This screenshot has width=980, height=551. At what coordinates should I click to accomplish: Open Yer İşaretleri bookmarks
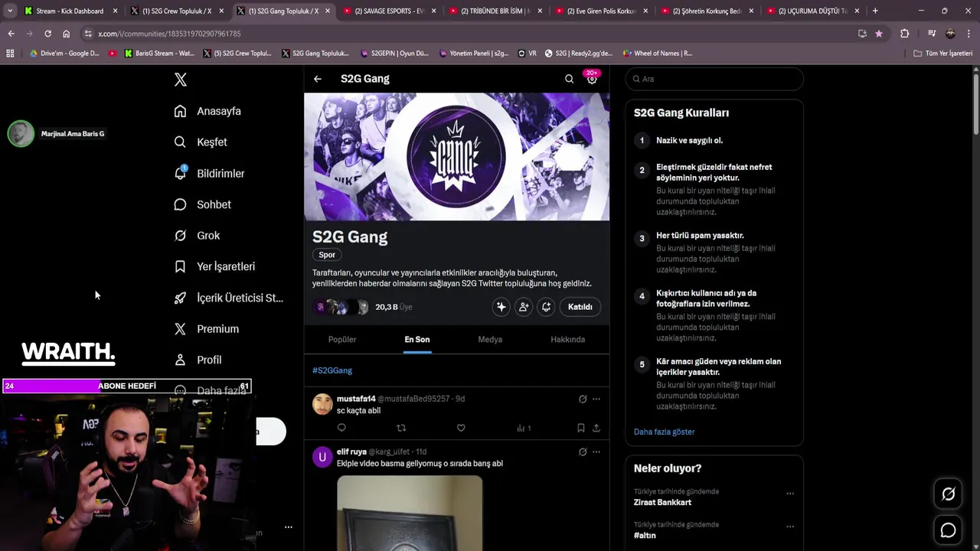tap(214, 266)
